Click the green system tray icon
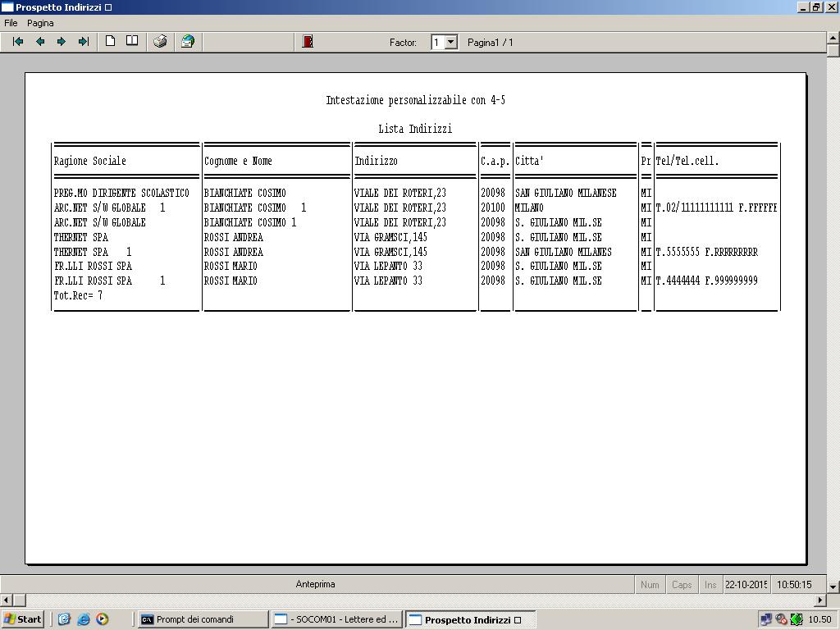This screenshot has height=630, width=840. [x=796, y=619]
